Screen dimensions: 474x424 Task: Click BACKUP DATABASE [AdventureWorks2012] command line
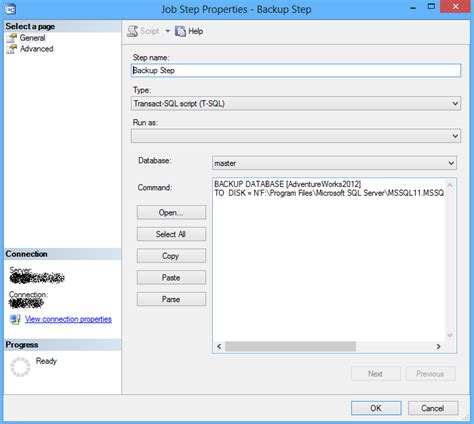click(288, 184)
